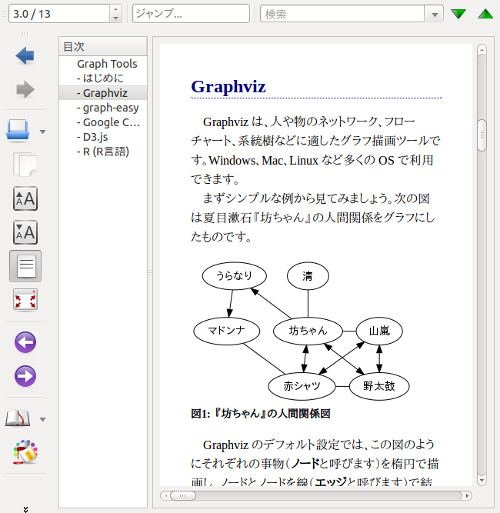Select Graphviz entry in the table of contents
The width and height of the screenshot is (500, 513).
click(103, 93)
